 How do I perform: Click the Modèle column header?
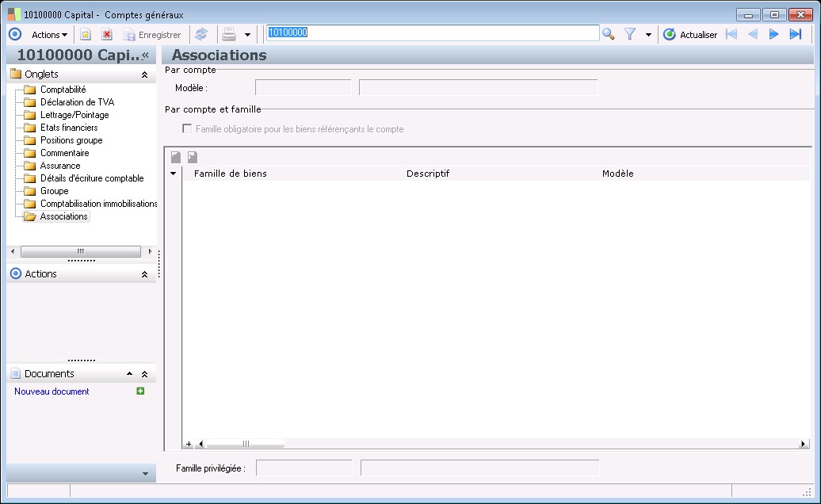pyautogui.click(x=617, y=174)
